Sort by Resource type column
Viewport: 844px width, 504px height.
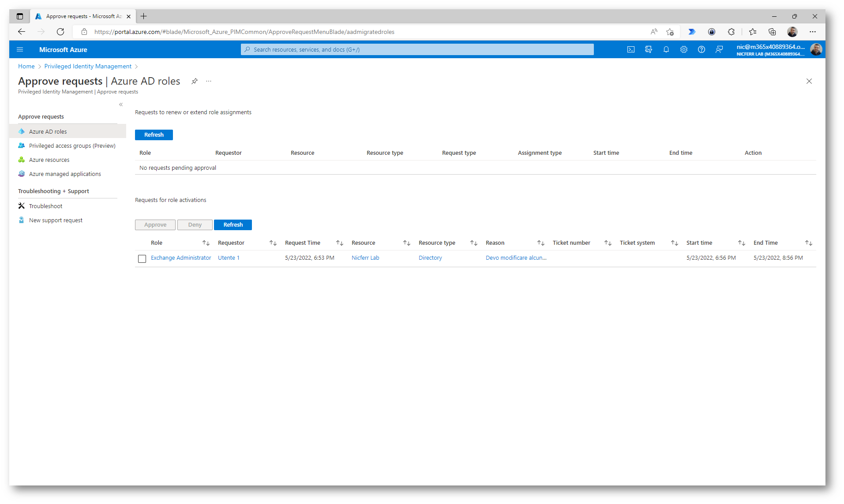point(474,243)
